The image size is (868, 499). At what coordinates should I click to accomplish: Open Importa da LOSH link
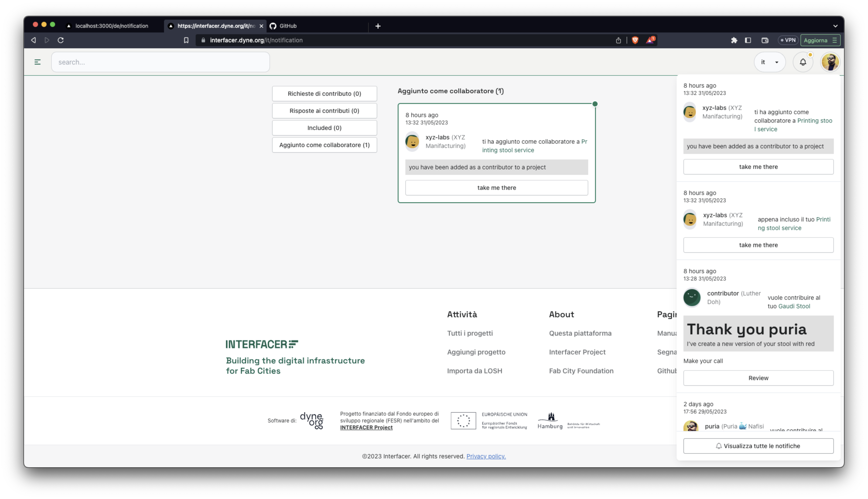(x=474, y=371)
